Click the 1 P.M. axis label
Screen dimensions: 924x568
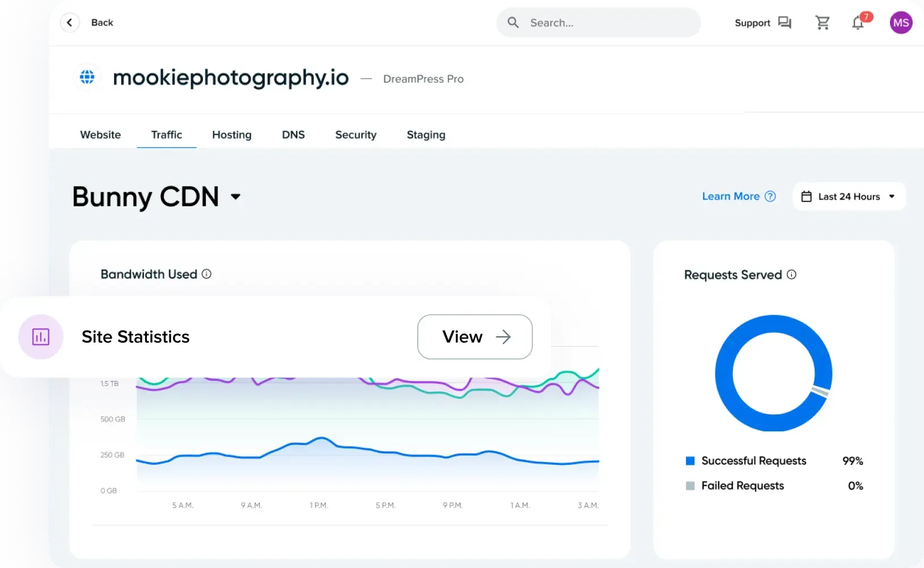[x=319, y=505]
